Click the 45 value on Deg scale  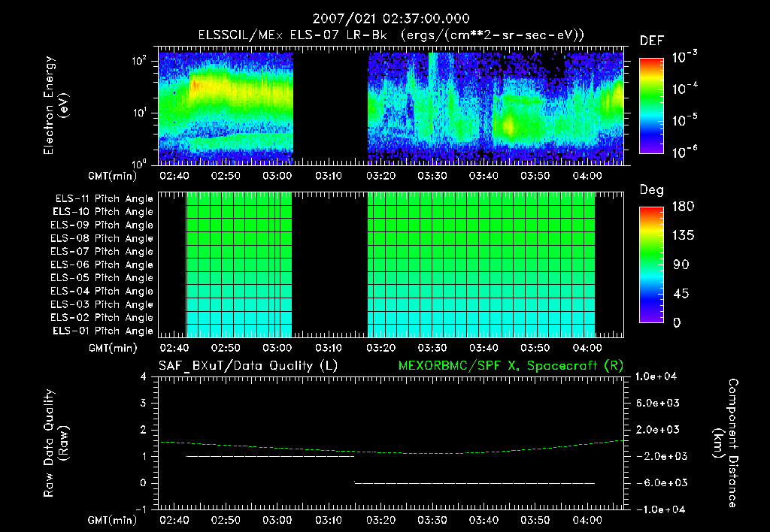pos(681,294)
